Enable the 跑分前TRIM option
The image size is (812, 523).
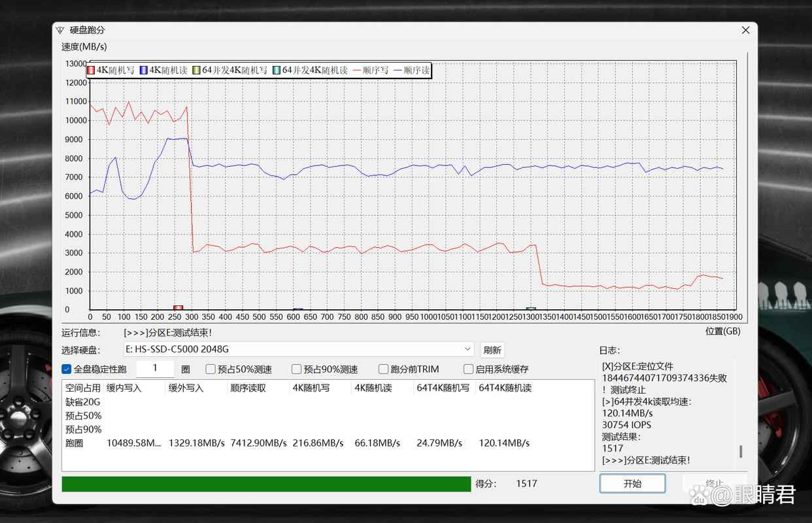384,369
